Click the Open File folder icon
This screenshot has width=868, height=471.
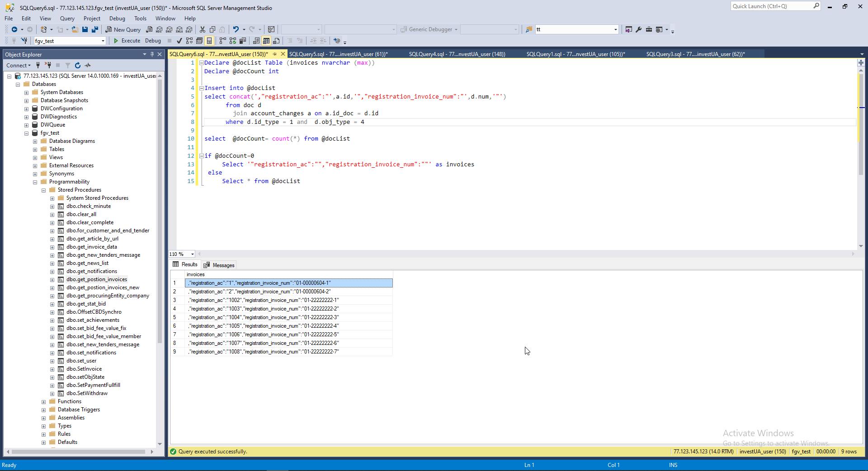(75, 30)
